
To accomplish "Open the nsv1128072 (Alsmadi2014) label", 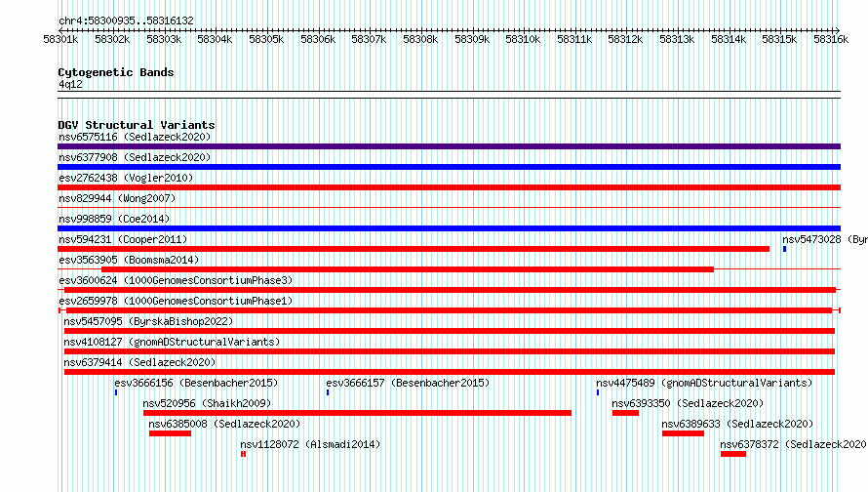I will coord(310,444).
